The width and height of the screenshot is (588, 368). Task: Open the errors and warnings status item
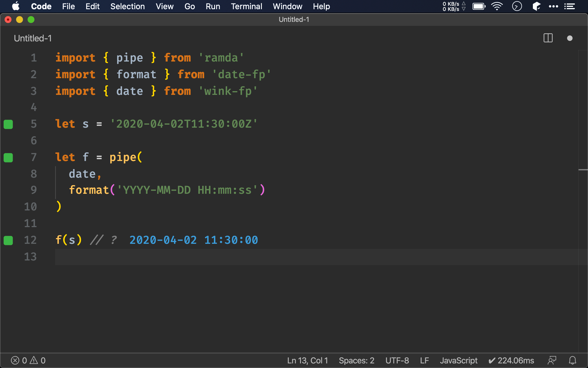point(28,361)
